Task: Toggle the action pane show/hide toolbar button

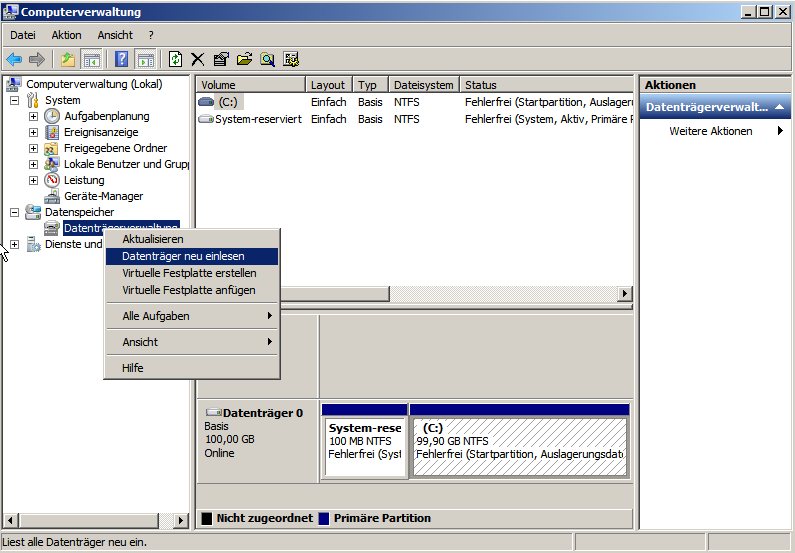Action: point(145,59)
